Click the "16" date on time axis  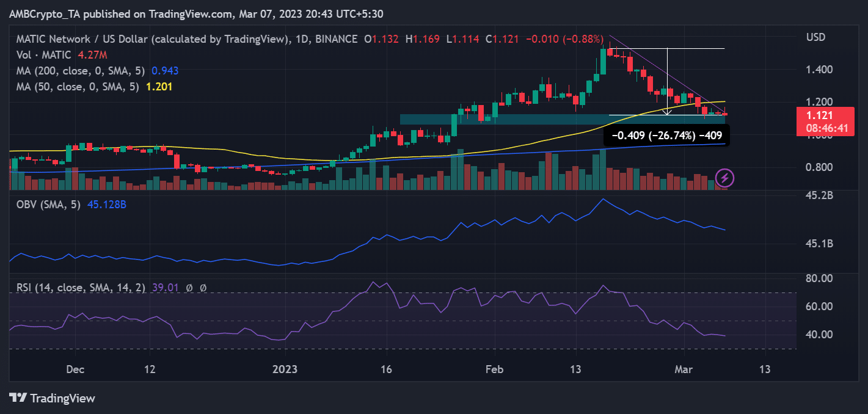[x=386, y=370]
